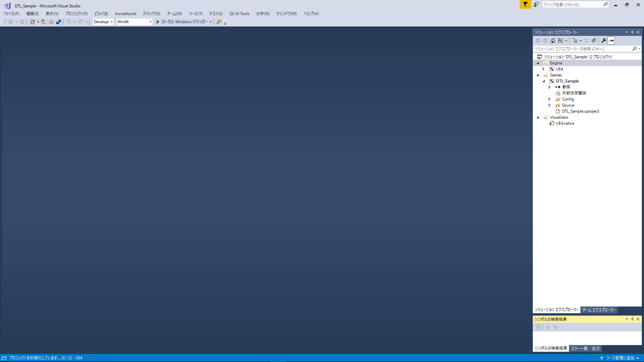The width and height of the screenshot is (644, 362).
Task: Click the Open File folder icon
Action: pos(44,22)
